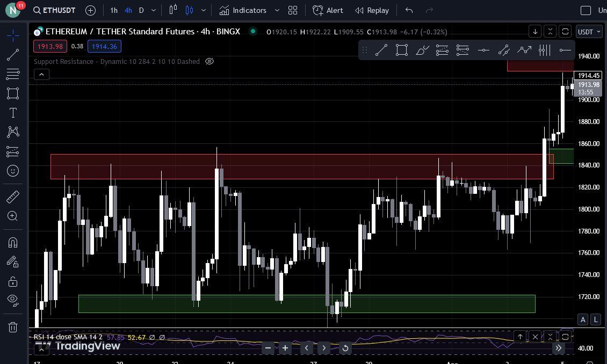This screenshot has height=364, width=607.
Task: Toggle lock all drawing tools
Action: pos(13,281)
